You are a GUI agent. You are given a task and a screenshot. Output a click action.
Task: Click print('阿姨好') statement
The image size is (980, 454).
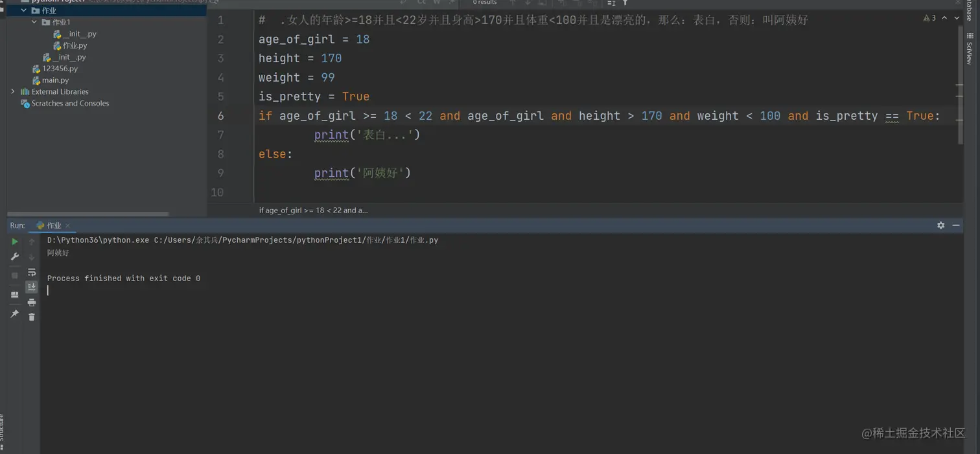pos(362,173)
